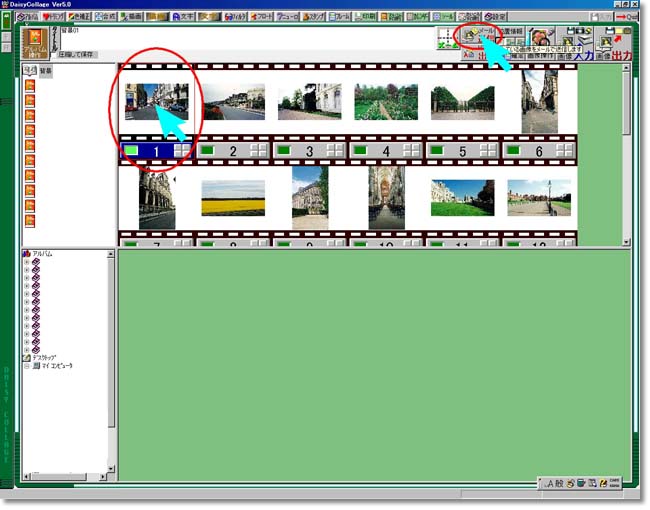Toggle green marker on frame label 5
The width and height of the screenshot is (650, 510).
pyautogui.click(x=437, y=150)
